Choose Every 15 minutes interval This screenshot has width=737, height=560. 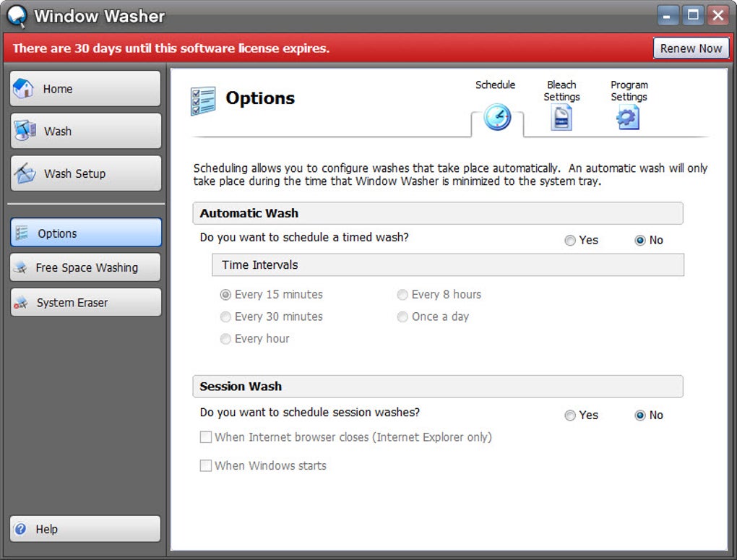point(225,294)
